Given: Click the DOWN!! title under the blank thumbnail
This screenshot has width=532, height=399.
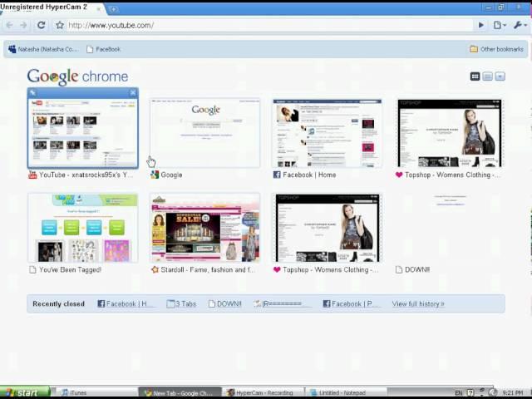Looking at the screenshot, I should click(x=417, y=269).
